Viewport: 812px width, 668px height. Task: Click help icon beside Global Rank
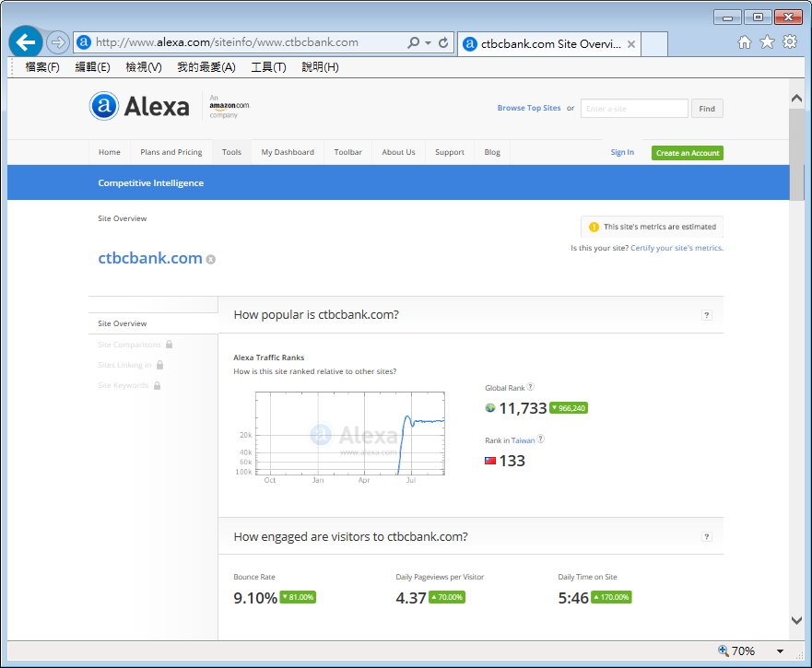530,387
